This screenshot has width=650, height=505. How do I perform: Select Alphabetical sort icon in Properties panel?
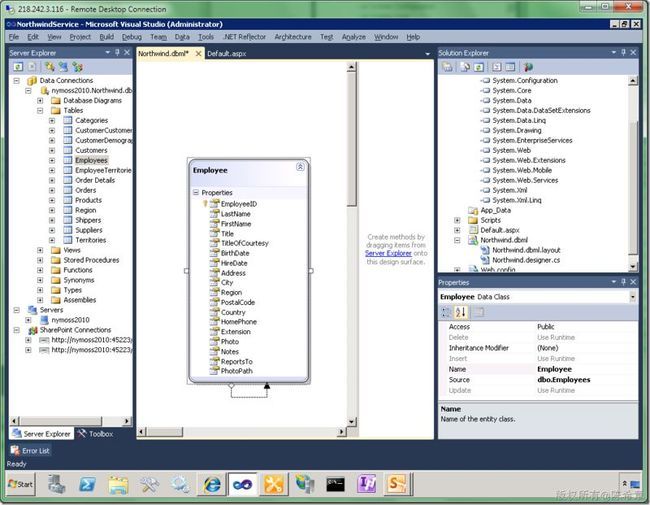coord(461,312)
